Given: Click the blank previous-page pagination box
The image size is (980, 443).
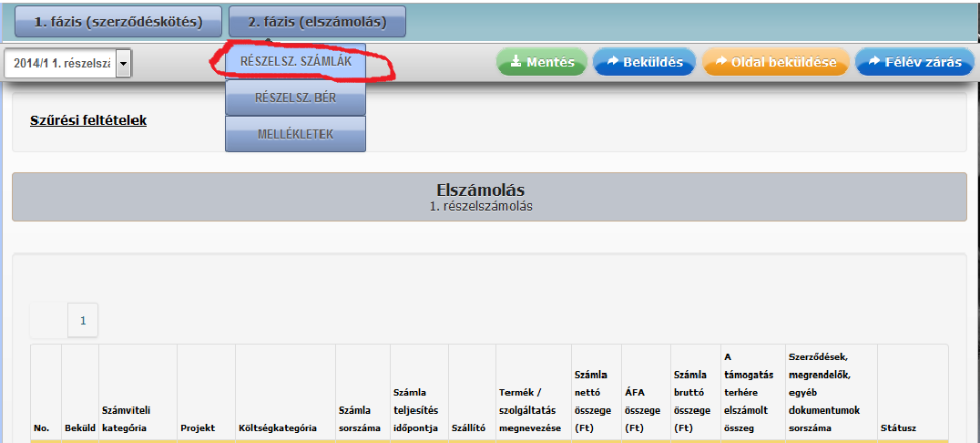Looking at the screenshot, I should pyautogui.click(x=49, y=320).
